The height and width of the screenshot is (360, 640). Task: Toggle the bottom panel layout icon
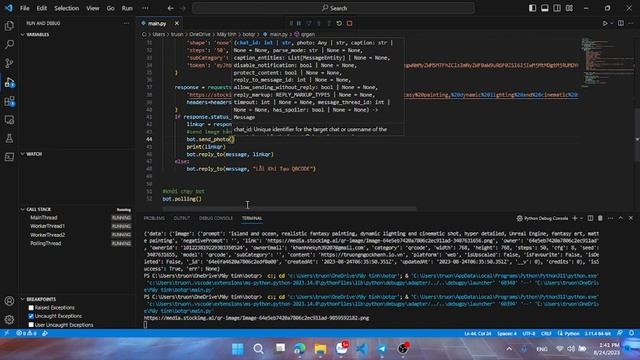tap(544, 8)
